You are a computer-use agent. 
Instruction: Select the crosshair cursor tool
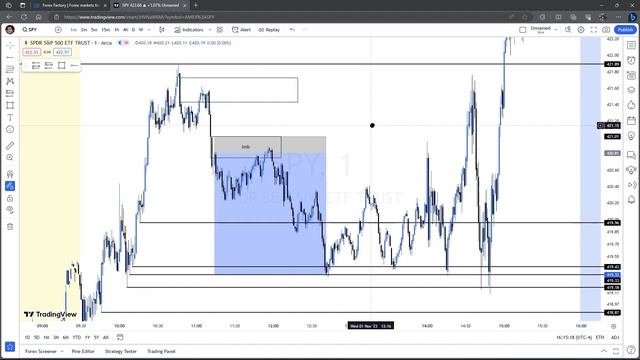(10, 45)
